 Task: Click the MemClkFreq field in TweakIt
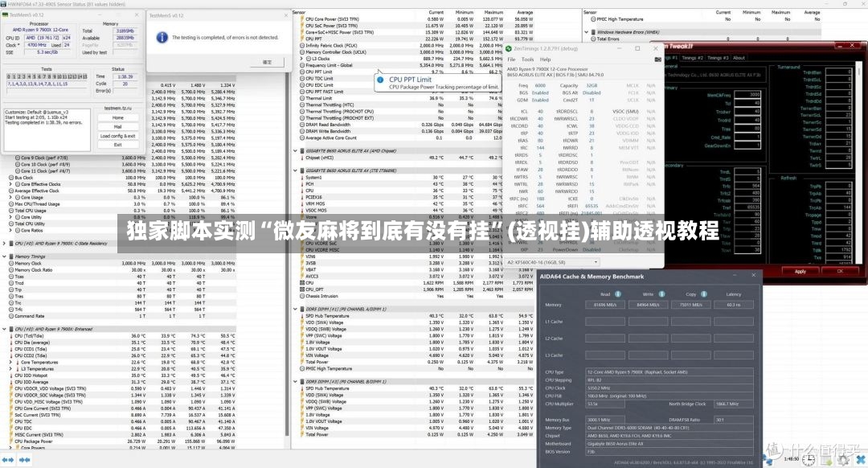point(748,95)
